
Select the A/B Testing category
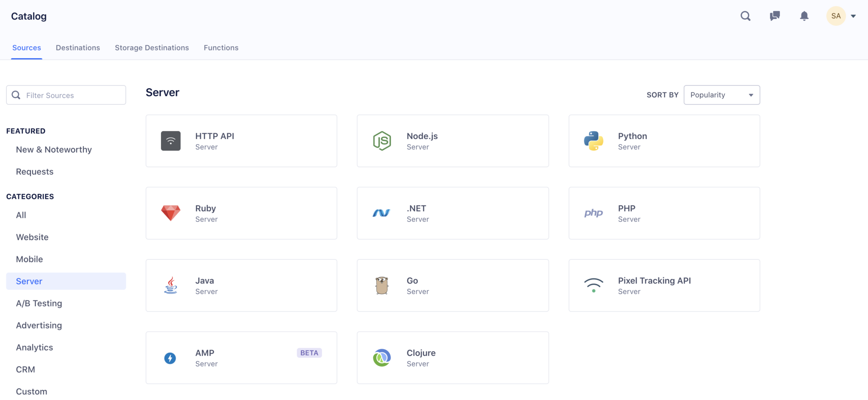tap(39, 303)
